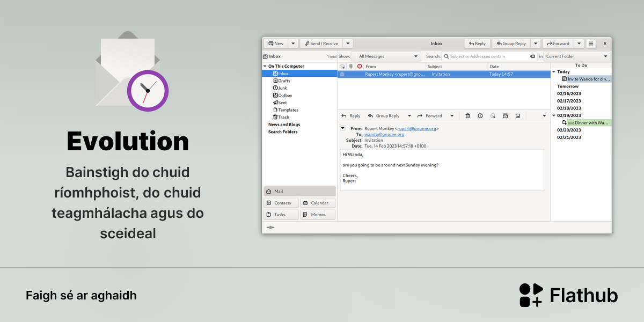Clear the search with the backspace icon
The height and width of the screenshot is (322, 644).
tap(532, 56)
